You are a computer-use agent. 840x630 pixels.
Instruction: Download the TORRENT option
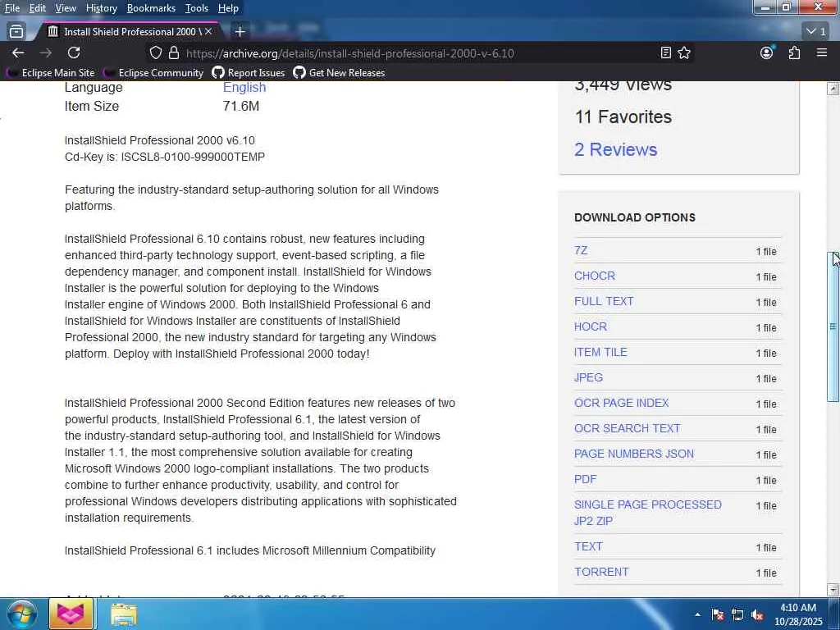[601, 572]
